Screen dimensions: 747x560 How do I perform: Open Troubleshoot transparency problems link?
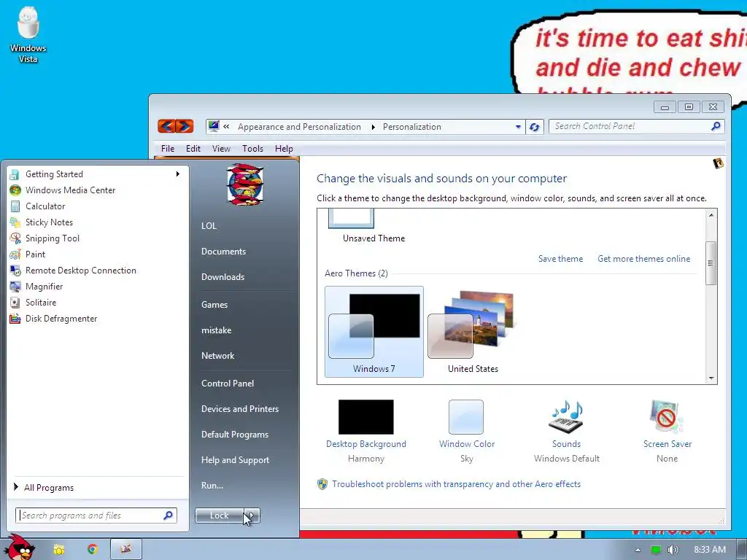point(457,484)
